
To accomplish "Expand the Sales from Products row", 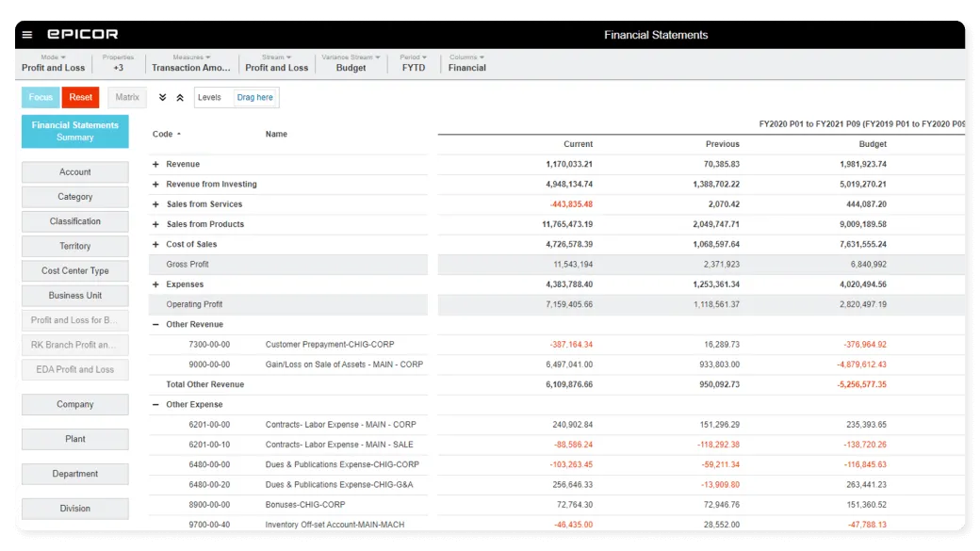I will coord(155,224).
